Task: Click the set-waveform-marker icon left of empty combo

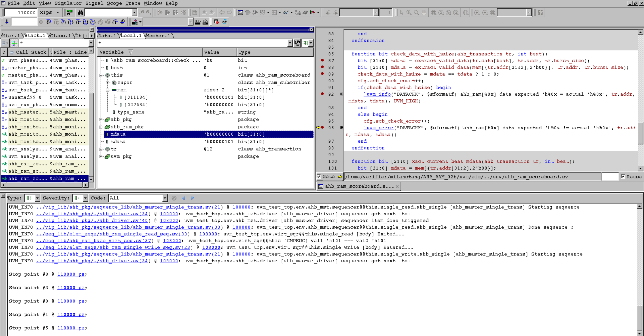Action: click(x=135, y=22)
